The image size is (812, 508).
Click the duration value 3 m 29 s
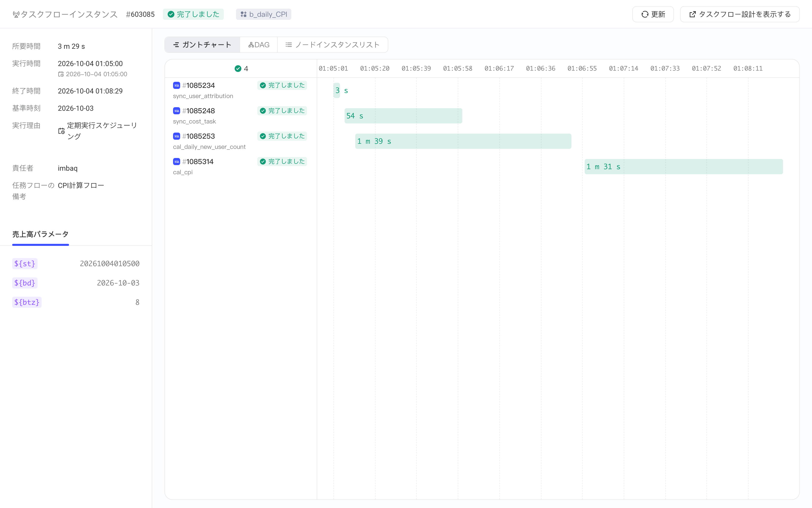72,46
